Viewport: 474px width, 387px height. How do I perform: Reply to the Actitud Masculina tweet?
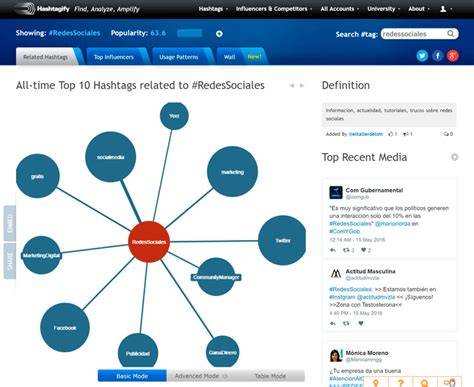coord(333,323)
